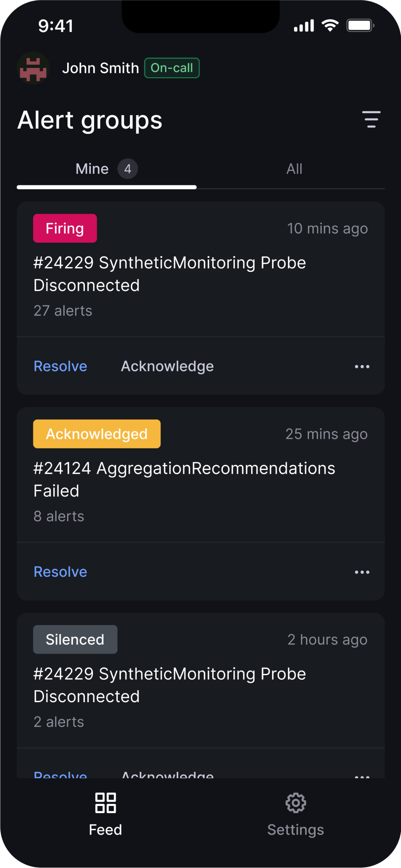
Task: Resolve AggregationRecommendations Failed alert
Action: [x=60, y=572]
